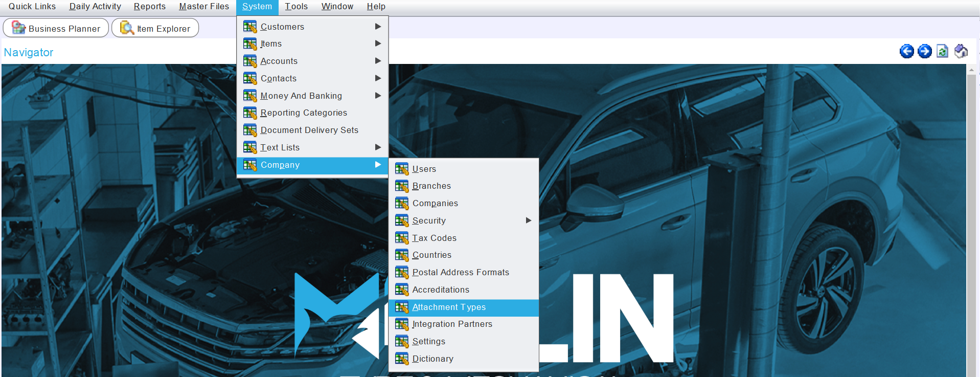Viewport: 980px width, 377px height.
Task: Open the Daily Activity menu
Action: point(95,7)
